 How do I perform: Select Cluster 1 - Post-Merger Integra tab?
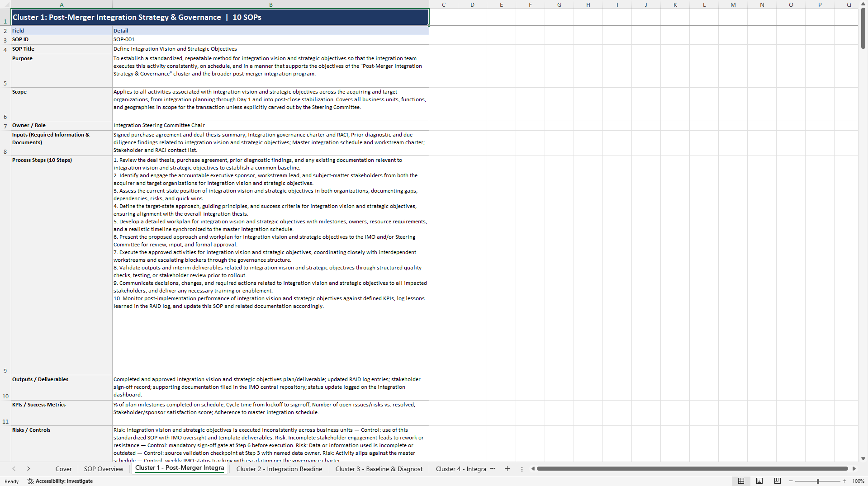[180, 468]
